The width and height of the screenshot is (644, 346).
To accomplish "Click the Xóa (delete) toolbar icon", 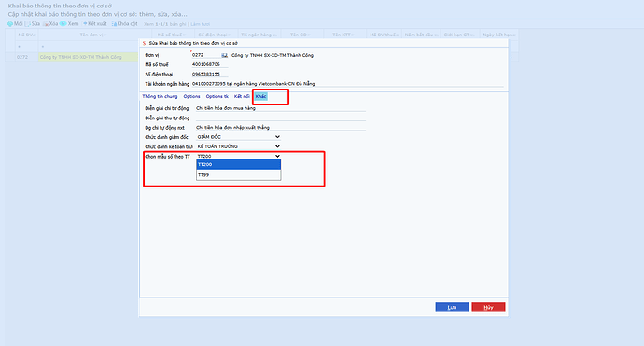I will tap(46, 24).
